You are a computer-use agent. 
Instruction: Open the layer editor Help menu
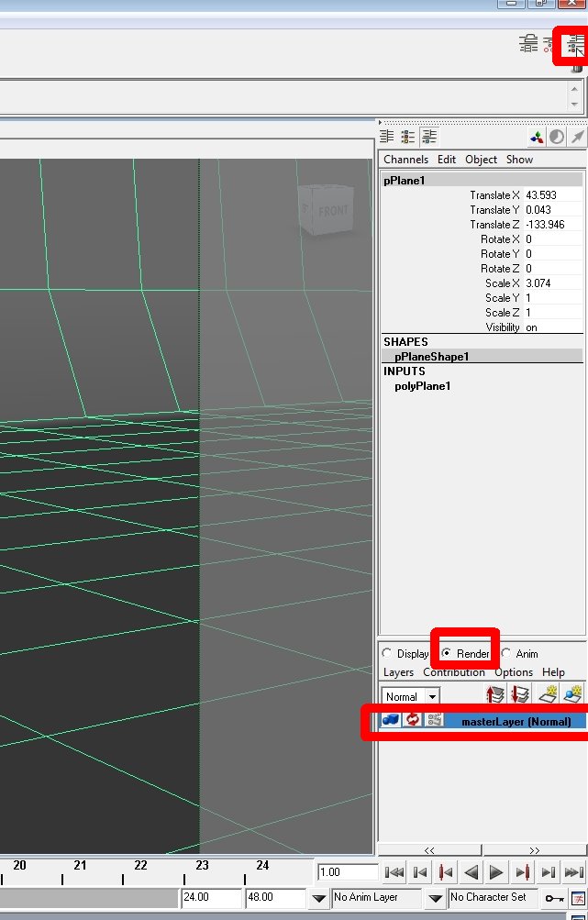[x=553, y=672]
